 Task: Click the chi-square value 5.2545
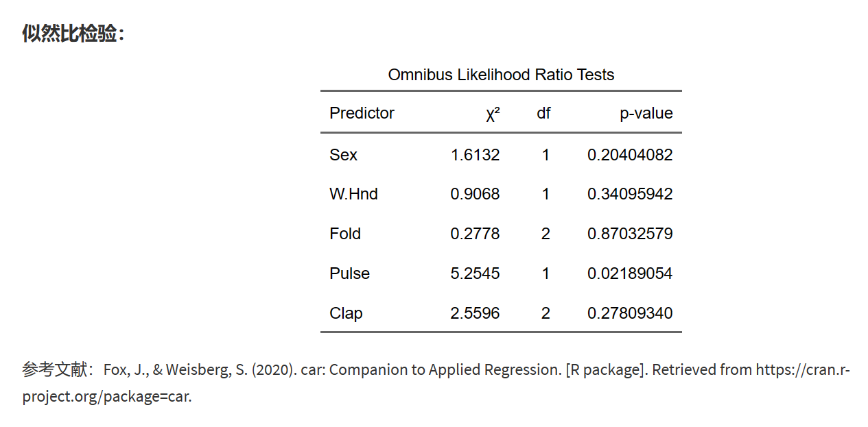(475, 273)
